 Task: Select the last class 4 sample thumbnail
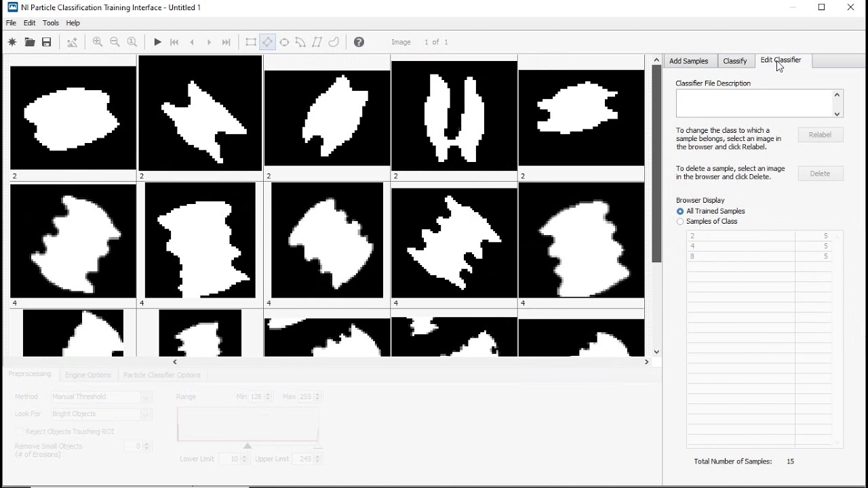click(x=581, y=241)
